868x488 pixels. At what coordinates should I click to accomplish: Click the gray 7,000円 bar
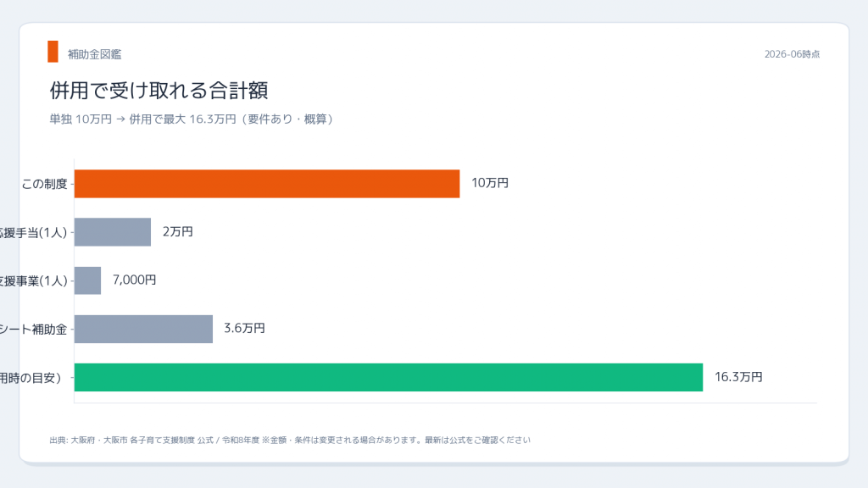tap(87, 280)
